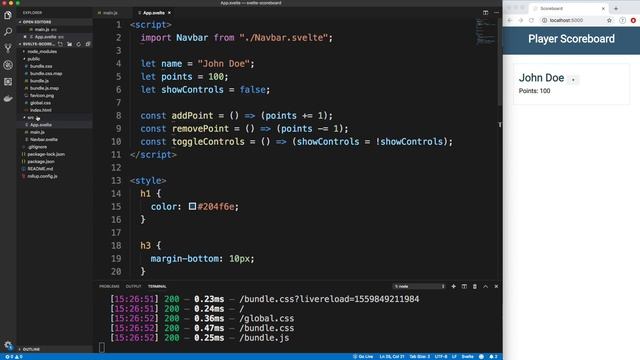Close the App.svelte editor tab
This screenshot has height=360, width=640.
pyautogui.click(x=169, y=13)
